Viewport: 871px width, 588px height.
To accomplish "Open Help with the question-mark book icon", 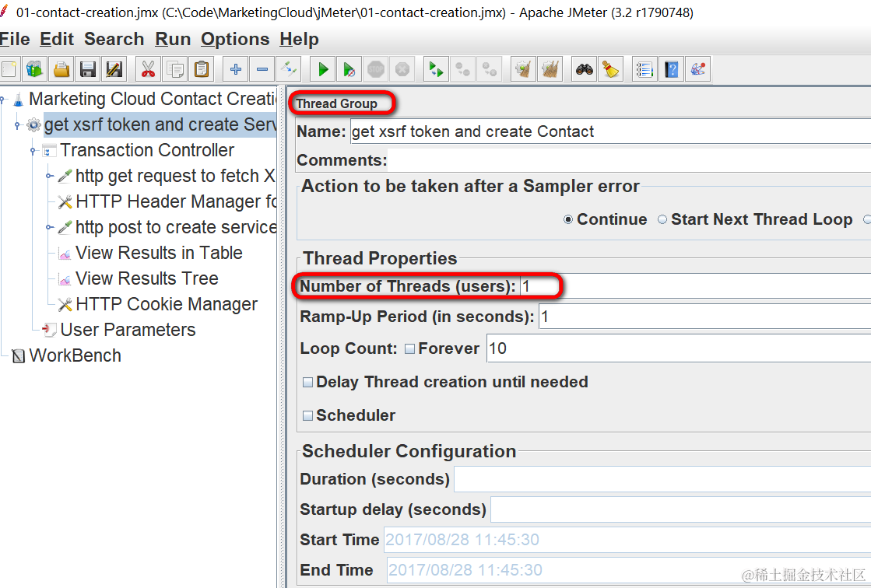I will pos(671,69).
